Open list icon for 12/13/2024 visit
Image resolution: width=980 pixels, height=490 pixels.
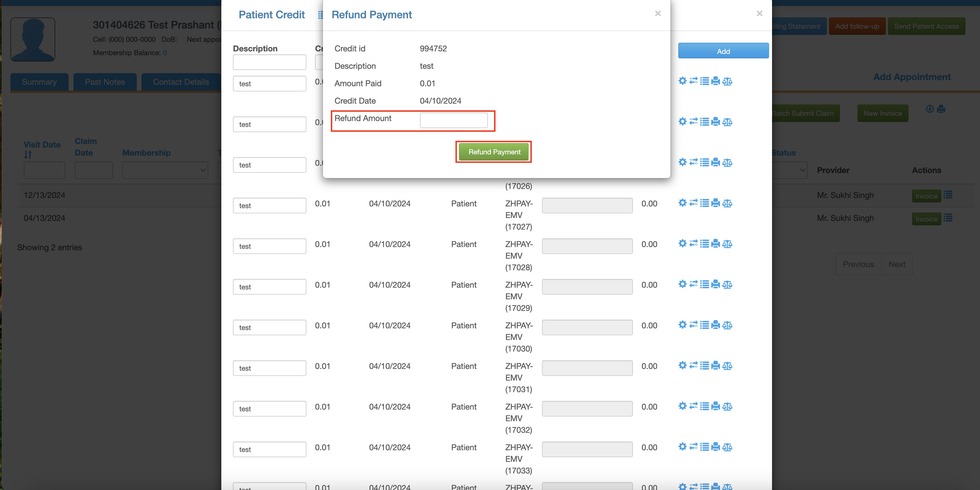click(948, 195)
